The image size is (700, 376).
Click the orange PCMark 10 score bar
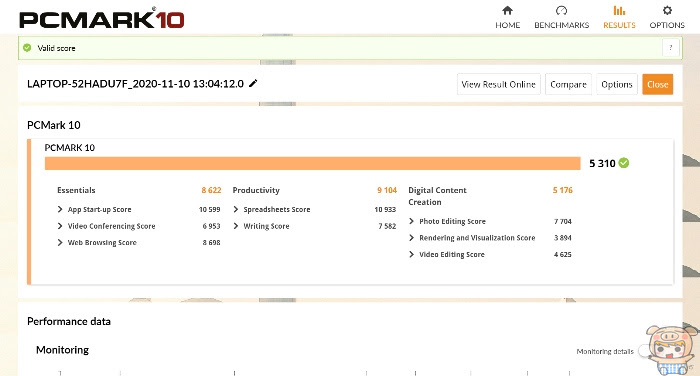(x=312, y=163)
